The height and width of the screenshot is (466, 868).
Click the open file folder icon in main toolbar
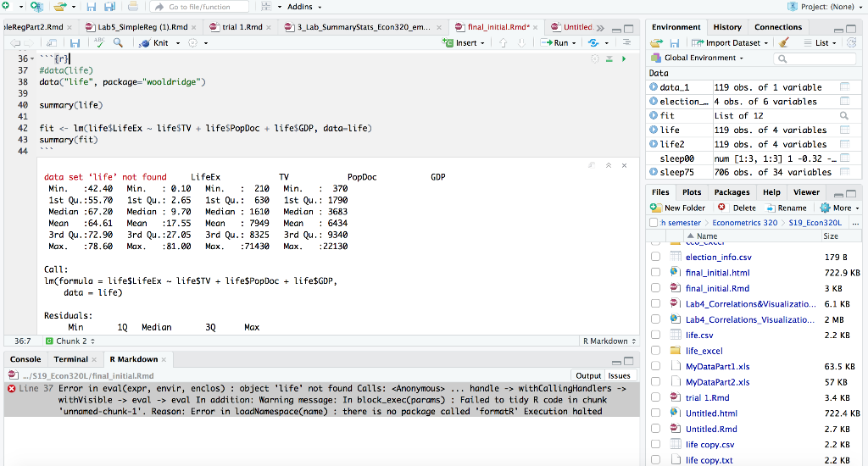(60, 7)
